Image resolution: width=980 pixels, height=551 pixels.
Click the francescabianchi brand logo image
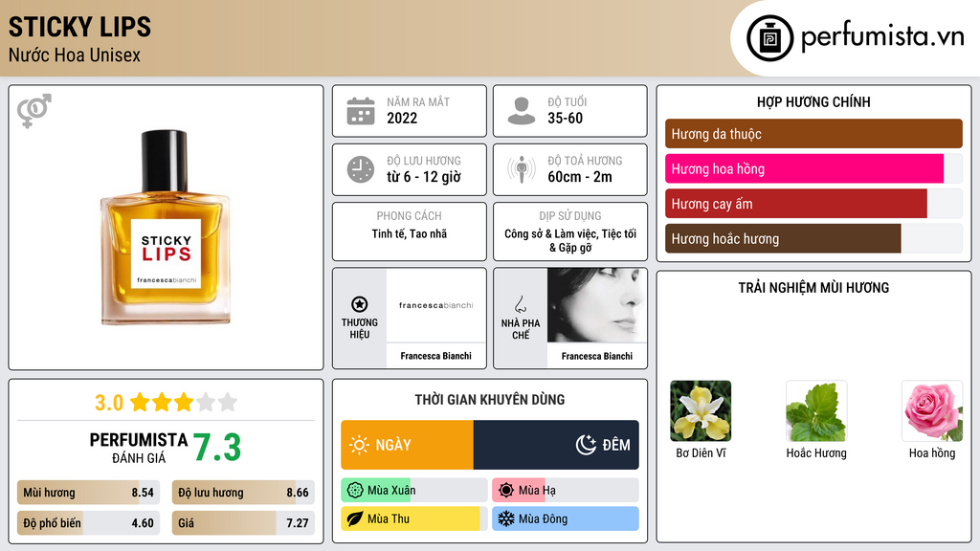[x=436, y=305]
